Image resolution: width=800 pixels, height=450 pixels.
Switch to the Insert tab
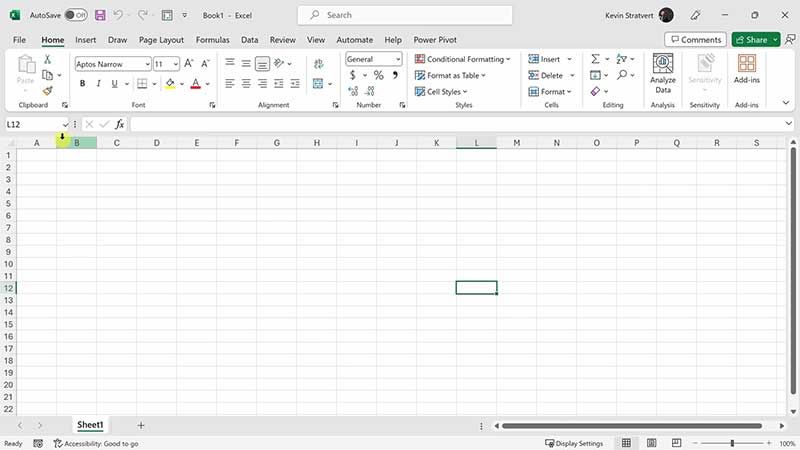(x=85, y=40)
